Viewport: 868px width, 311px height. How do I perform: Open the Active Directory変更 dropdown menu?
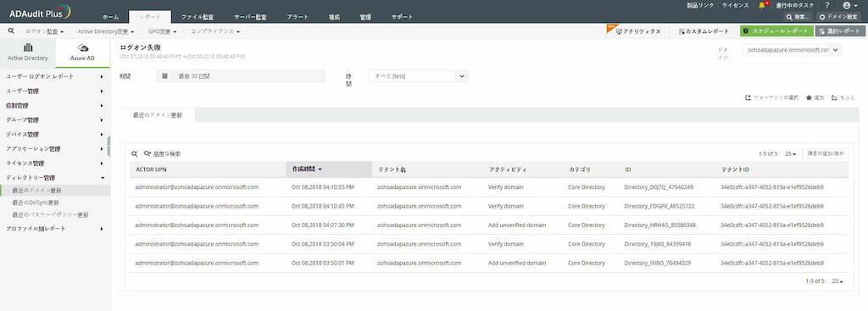(106, 31)
